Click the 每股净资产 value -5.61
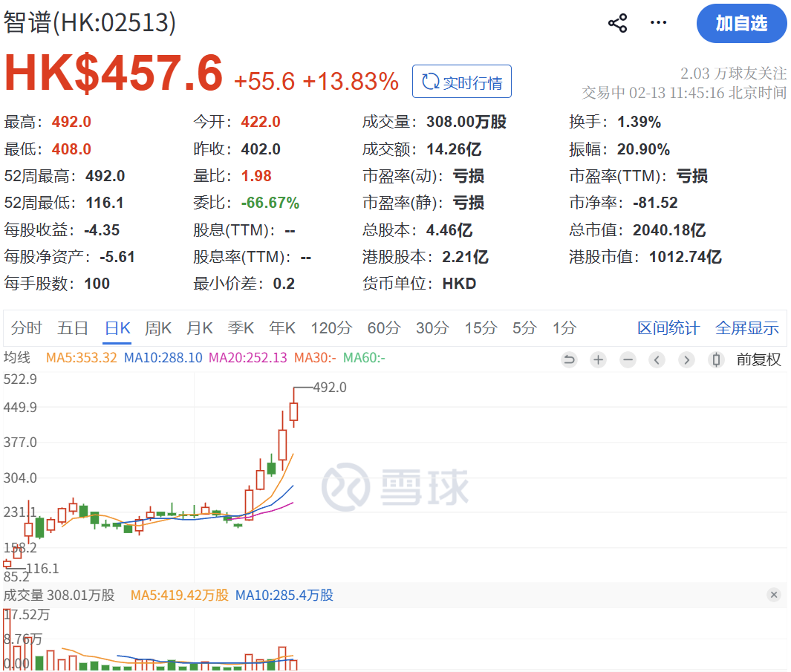 (x=117, y=257)
